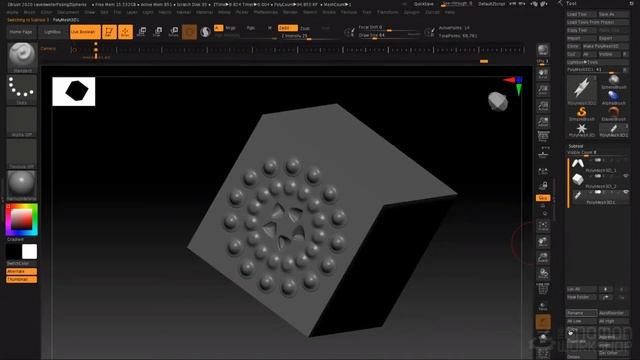Click the camera head orientation icon
This screenshot has width=640, height=360.
click(x=498, y=101)
